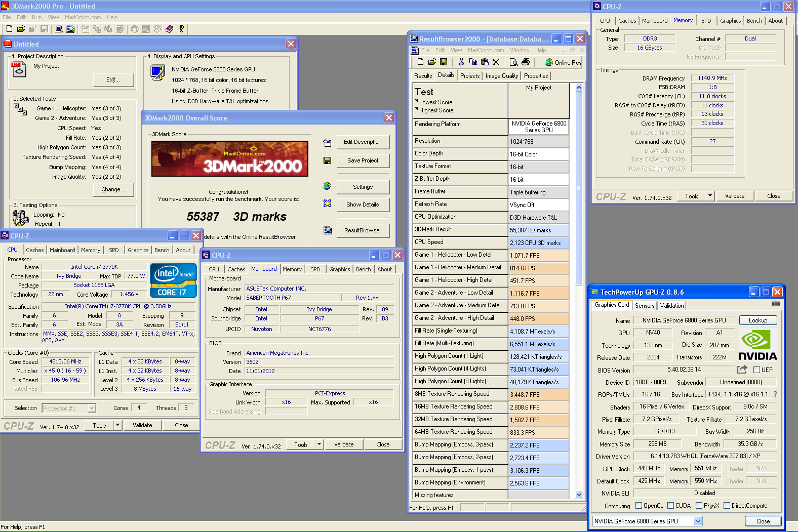
Task: Switch to Results tab in ResultBrowser
Action: (423, 76)
